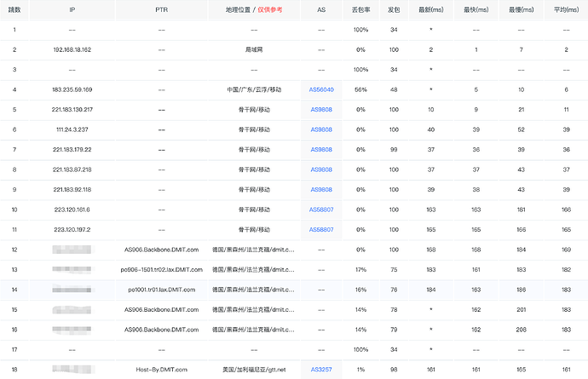Open AS9808 link in the 221.183.179.22 row

(x=321, y=150)
